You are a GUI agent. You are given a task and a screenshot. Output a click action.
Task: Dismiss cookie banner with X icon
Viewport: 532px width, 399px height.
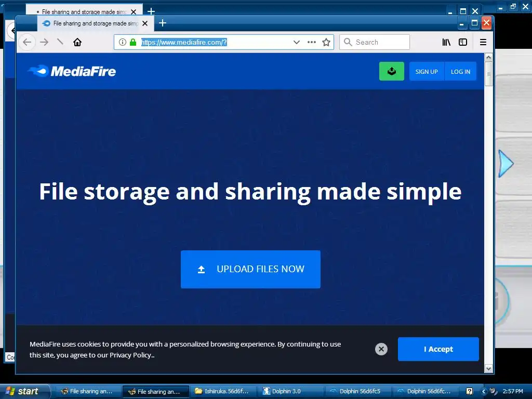381,349
